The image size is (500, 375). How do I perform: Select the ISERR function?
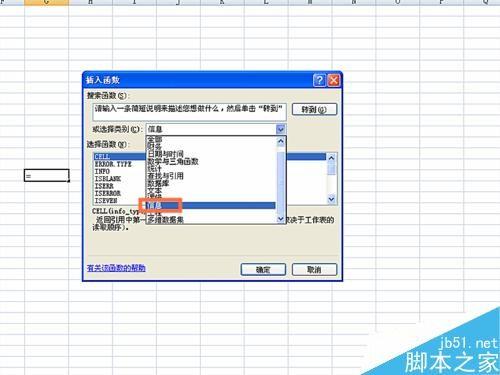point(104,186)
